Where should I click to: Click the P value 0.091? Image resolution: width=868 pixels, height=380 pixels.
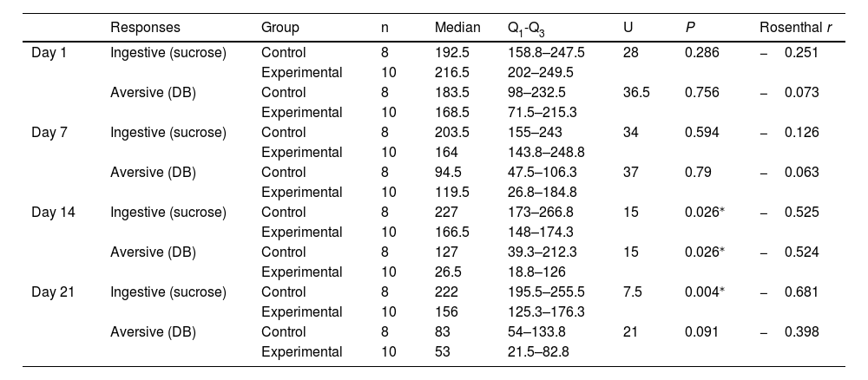point(700,332)
